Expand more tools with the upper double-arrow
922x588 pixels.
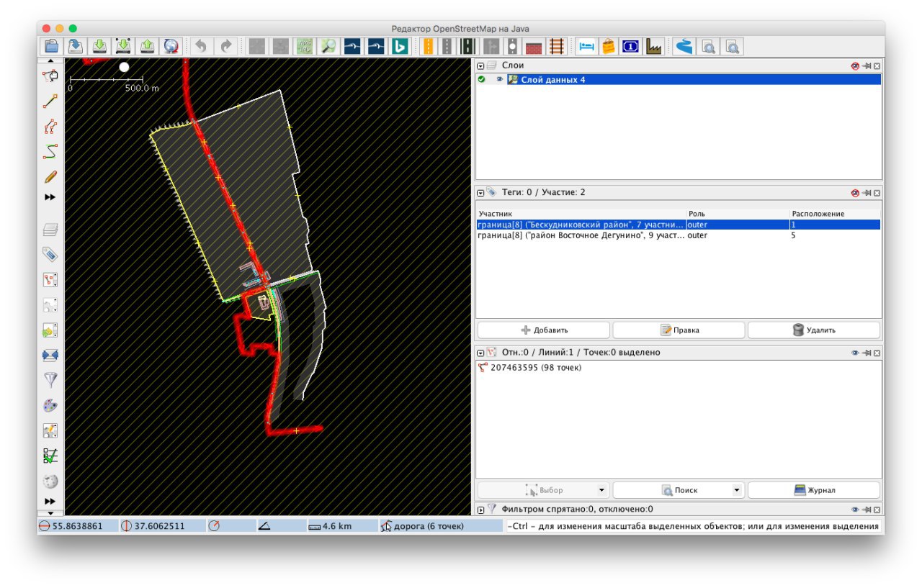[x=50, y=197]
